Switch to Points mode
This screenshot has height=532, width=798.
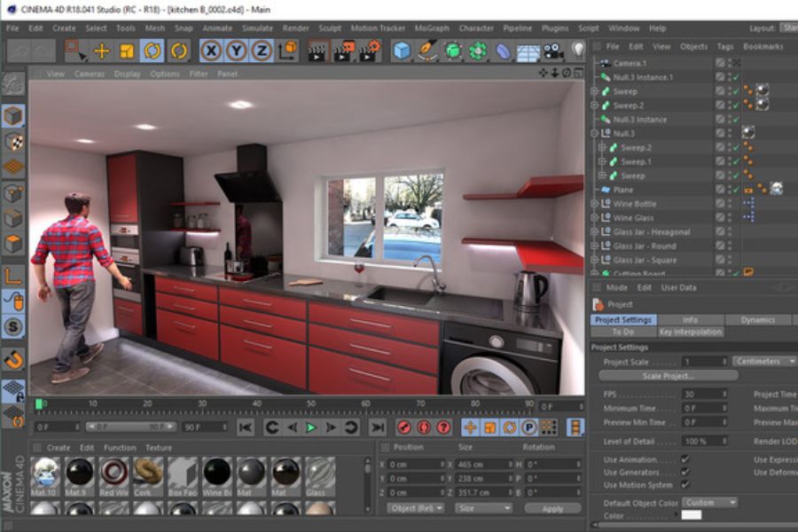click(13, 194)
